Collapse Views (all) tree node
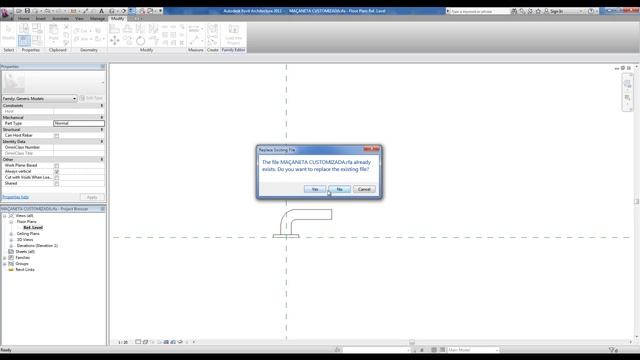Image resolution: width=640 pixels, height=360 pixels. point(5,216)
